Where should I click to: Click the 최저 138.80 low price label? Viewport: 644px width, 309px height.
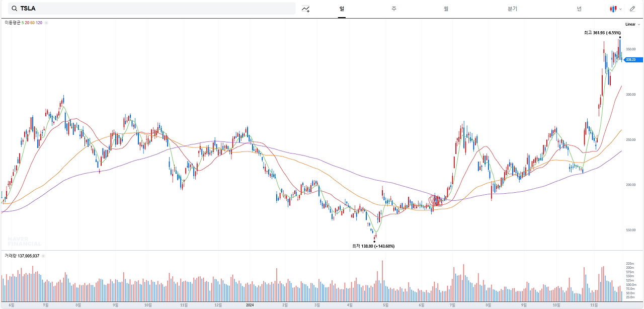point(373,246)
